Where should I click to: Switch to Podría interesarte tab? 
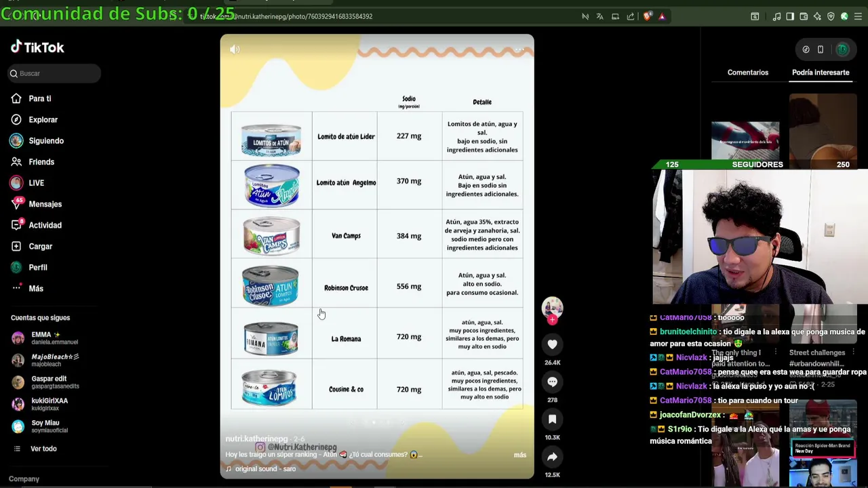pos(821,73)
